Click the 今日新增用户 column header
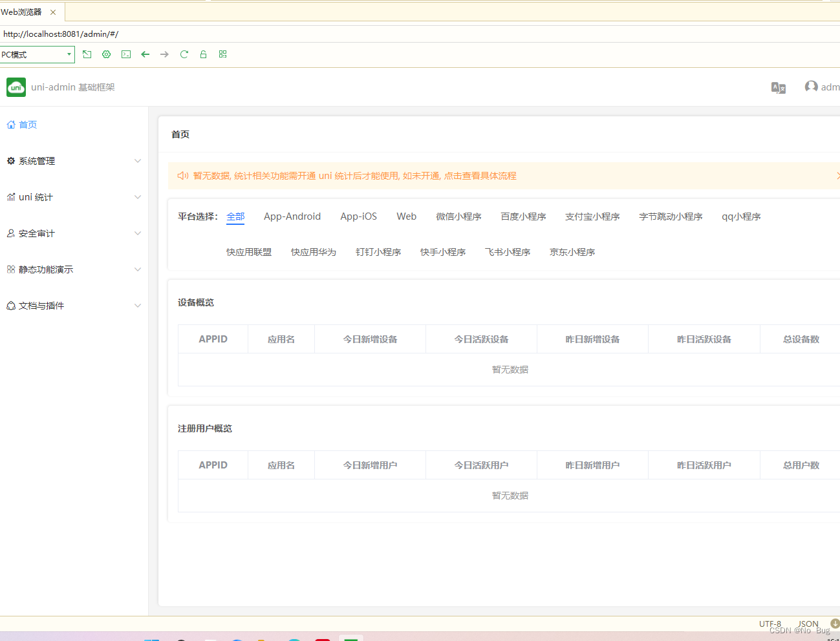 pos(370,465)
